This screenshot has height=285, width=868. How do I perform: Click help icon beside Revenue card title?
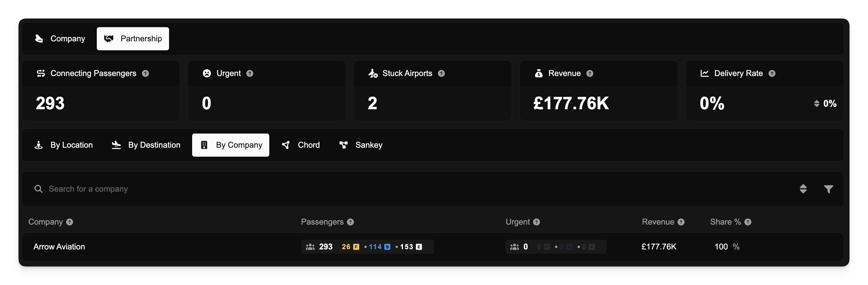pos(590,73)
